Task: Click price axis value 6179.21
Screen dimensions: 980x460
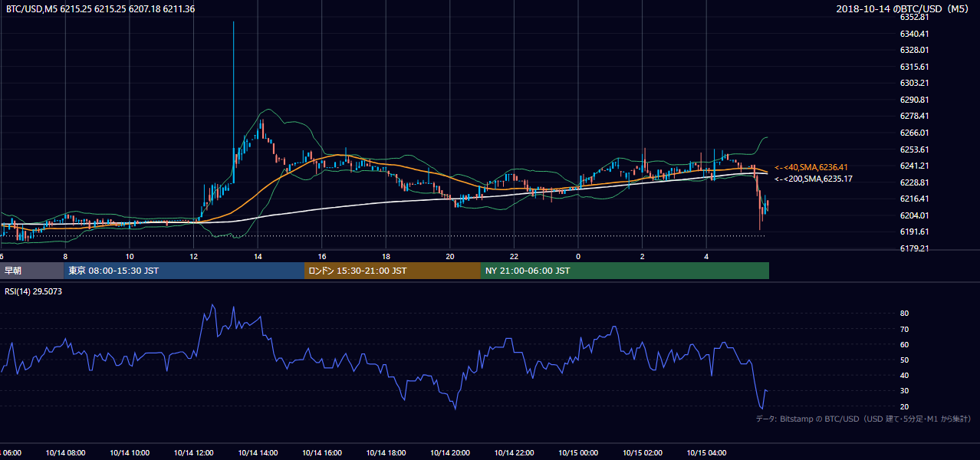Action: coord(915,248)
